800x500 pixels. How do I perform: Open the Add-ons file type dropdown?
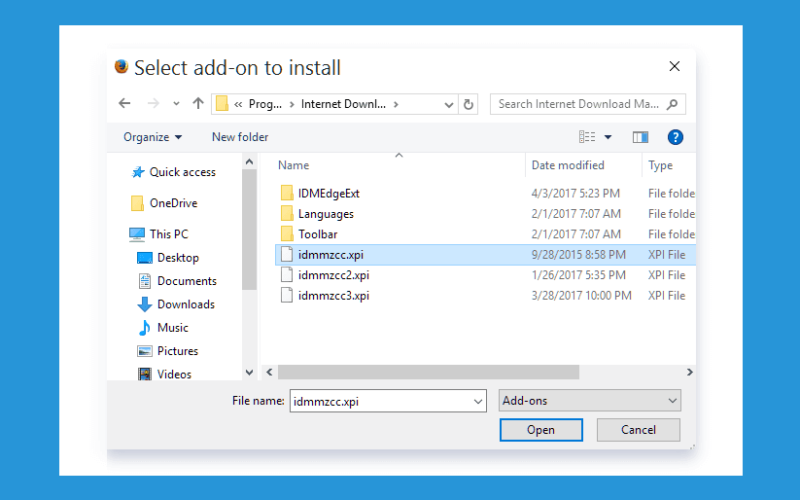pyautogui.click(x=589, y=401)
